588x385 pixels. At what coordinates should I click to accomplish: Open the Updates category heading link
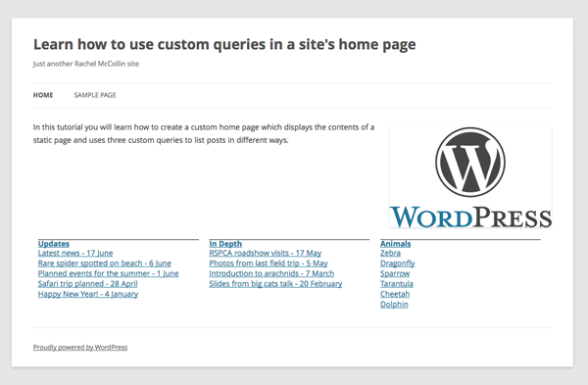point(54,244)
